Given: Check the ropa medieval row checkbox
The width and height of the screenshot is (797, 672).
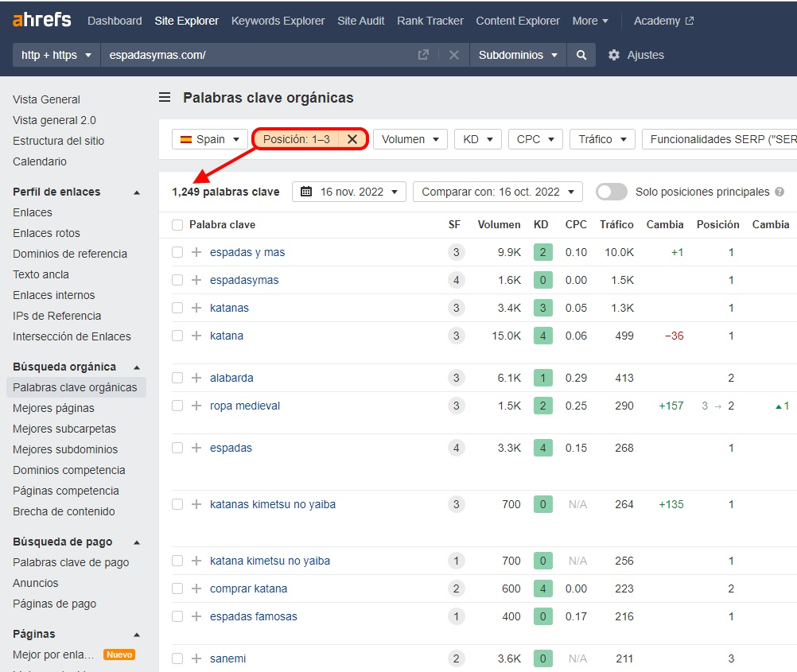Looking at the screenshot, I should (x=177, y=406).
